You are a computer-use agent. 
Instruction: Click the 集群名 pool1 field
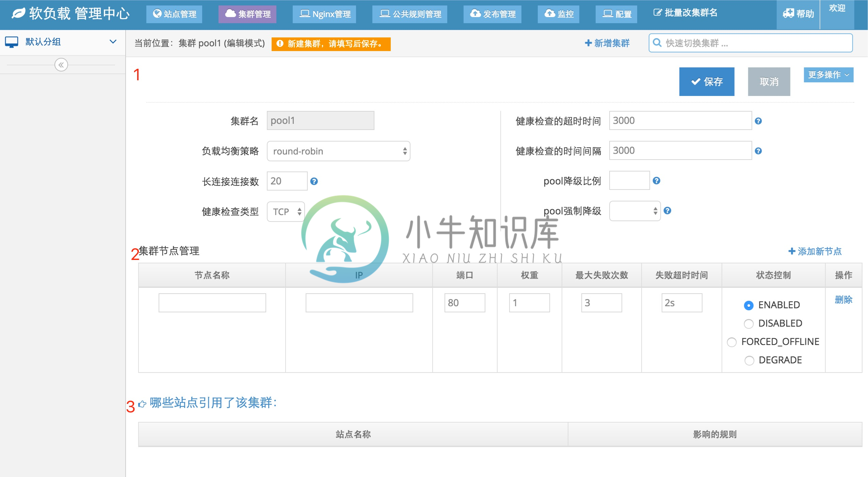pos(320,120)
